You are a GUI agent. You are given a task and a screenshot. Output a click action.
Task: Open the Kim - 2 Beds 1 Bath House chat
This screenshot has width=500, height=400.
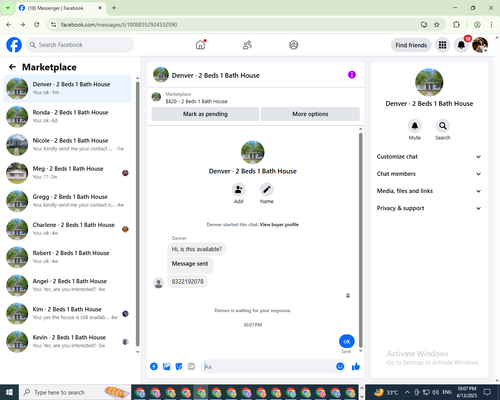click(68, 313)
